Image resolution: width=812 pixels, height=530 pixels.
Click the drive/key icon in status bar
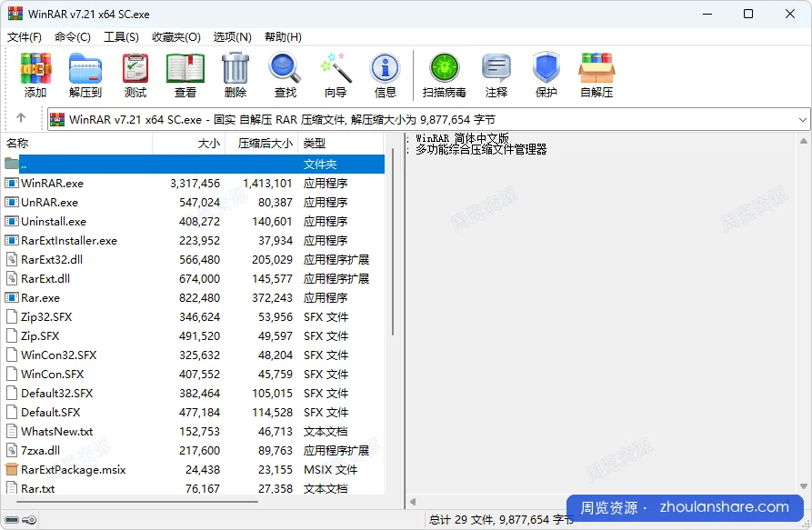[x=21, y=520]
